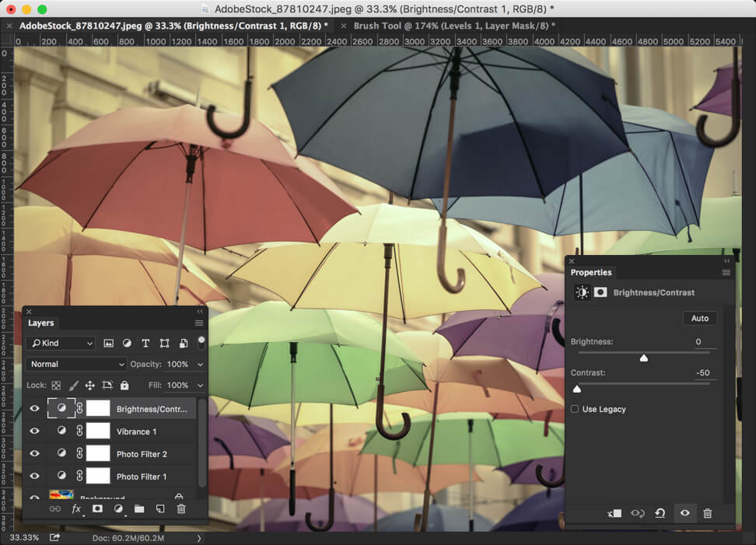Lock all padlock icon
The width and height of the screenshot is (756, 545).
(124, 385)
